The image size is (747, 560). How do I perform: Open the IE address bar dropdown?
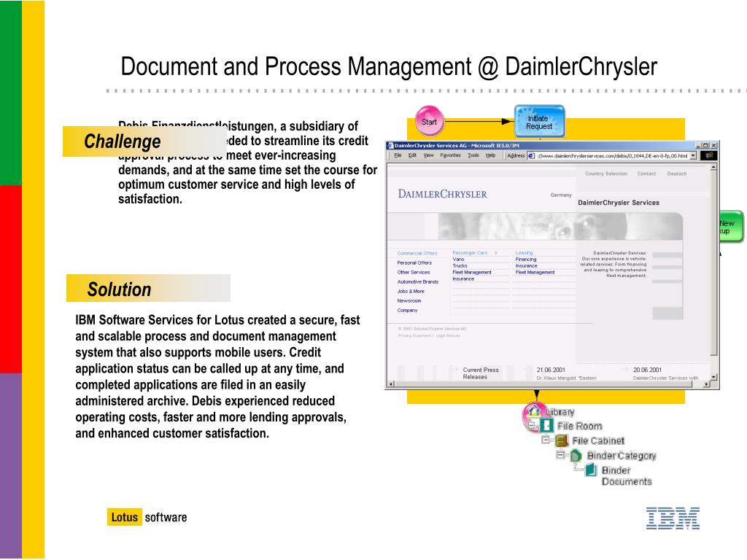coord(693,156)
